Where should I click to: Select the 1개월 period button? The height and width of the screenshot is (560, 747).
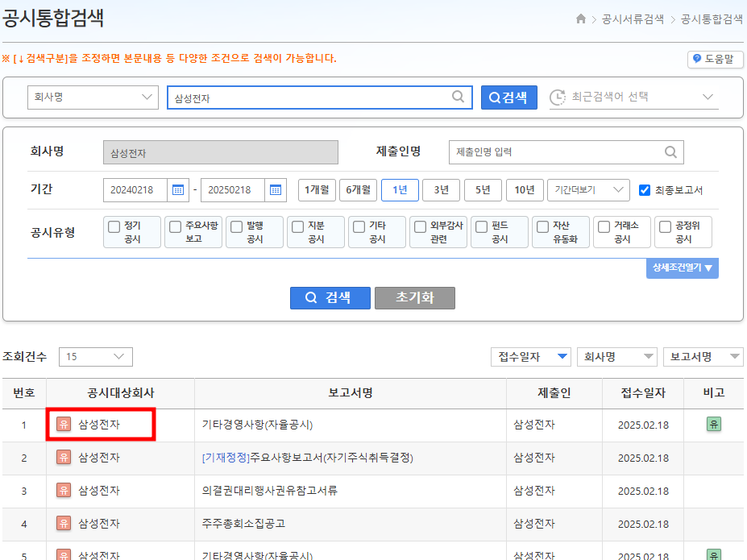coord(317,190)
